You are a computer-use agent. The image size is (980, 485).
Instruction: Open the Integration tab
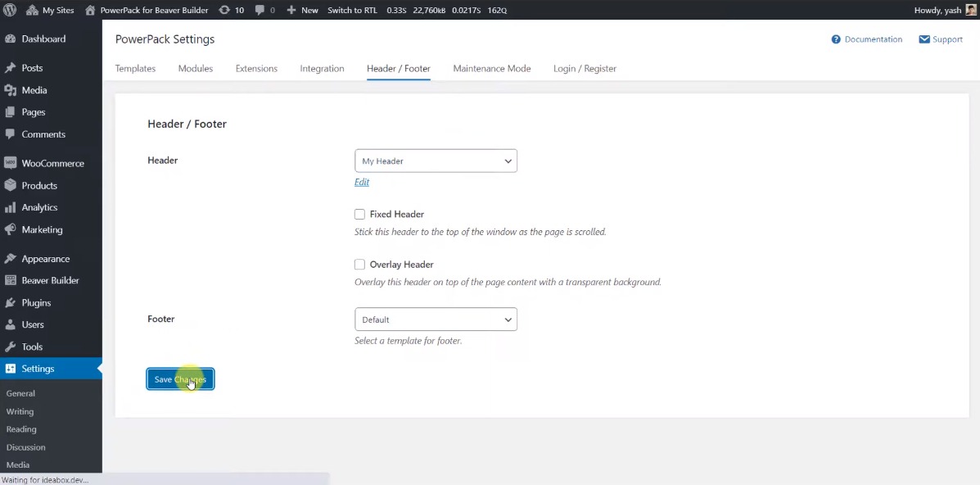322,69
